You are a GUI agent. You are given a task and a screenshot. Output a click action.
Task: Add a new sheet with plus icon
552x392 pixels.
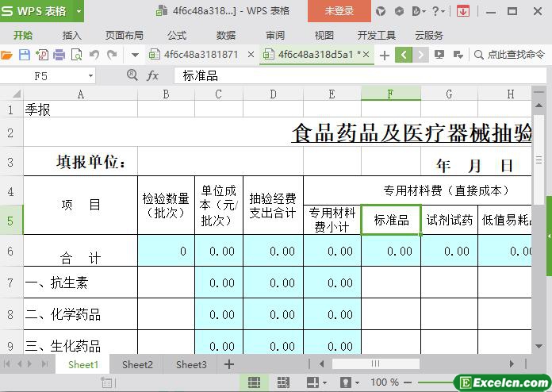(x=229, y=364)
